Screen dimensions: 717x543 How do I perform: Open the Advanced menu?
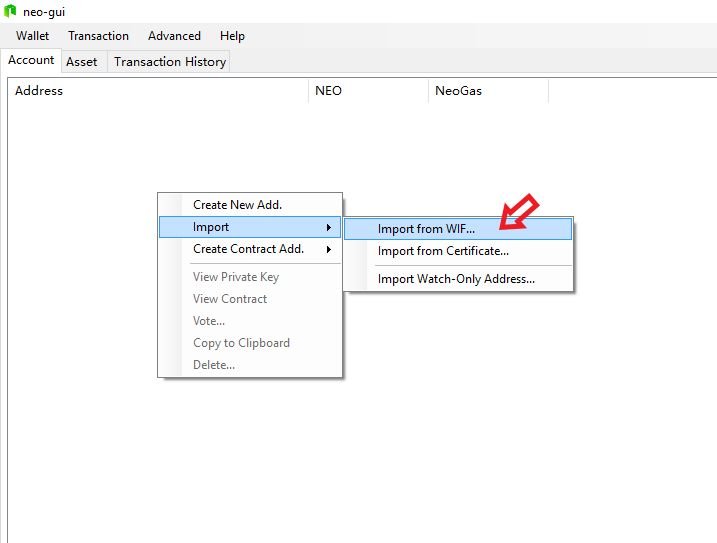tap(174, 36)
